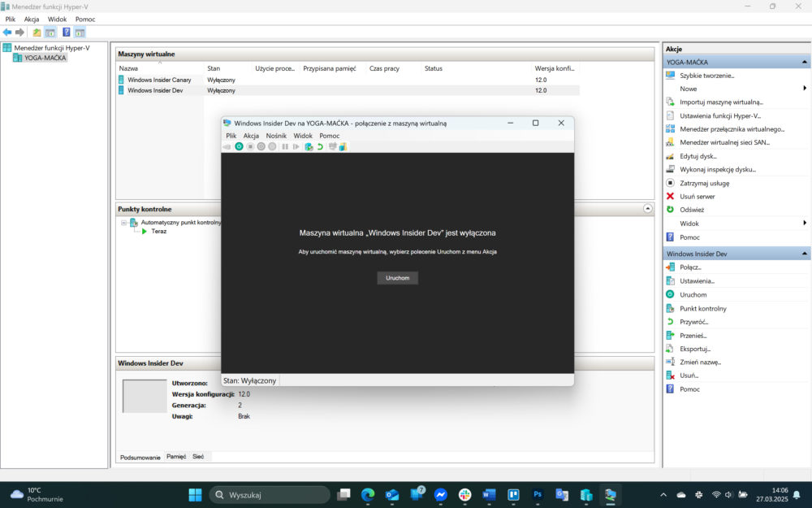Screen dimensions: 812x508
Task: Click the Zatrzymaj usługę stop icon
Action: coord(670,183)
